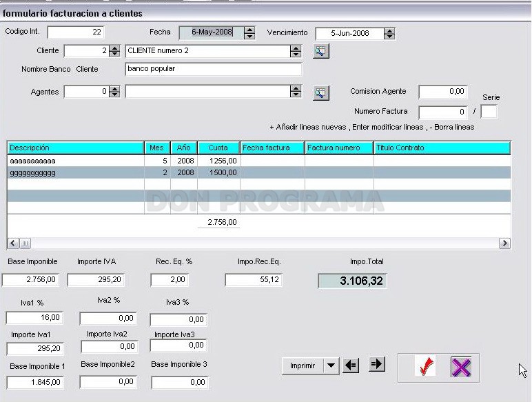Click the Imprimir button
The width and height of the screenshot is (532, 402).
coord(303,365)
